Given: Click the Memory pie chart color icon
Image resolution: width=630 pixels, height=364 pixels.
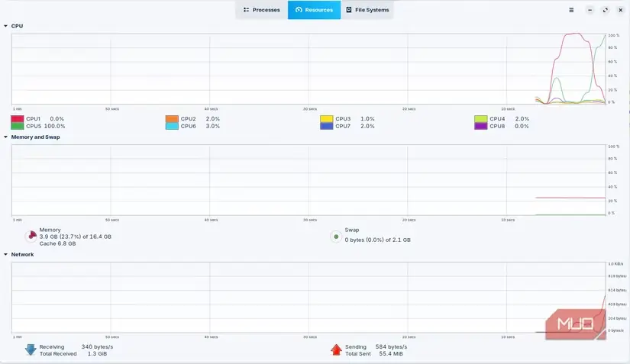Looking at the screenshot, I should pyautogui.click(x=31, y=237).
